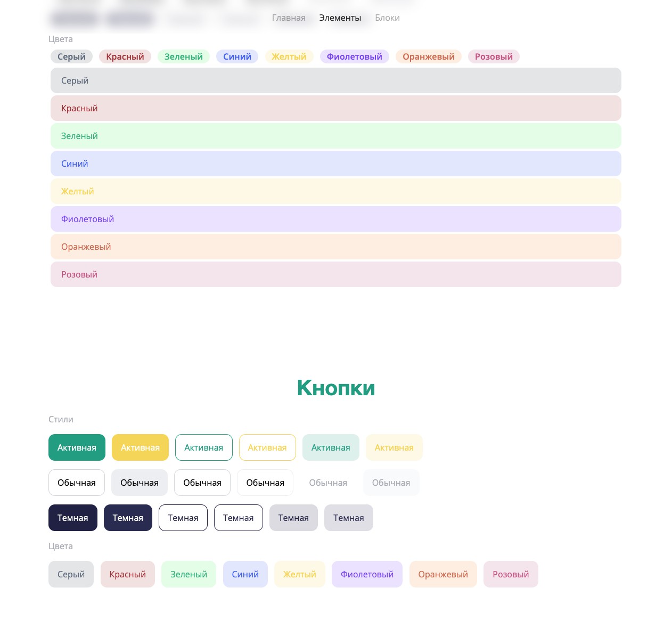Viewport: 672px width, 620px height.
Task: Click the solid yellow Активная button
Action: pyautogui.click(x=140, y=447)
